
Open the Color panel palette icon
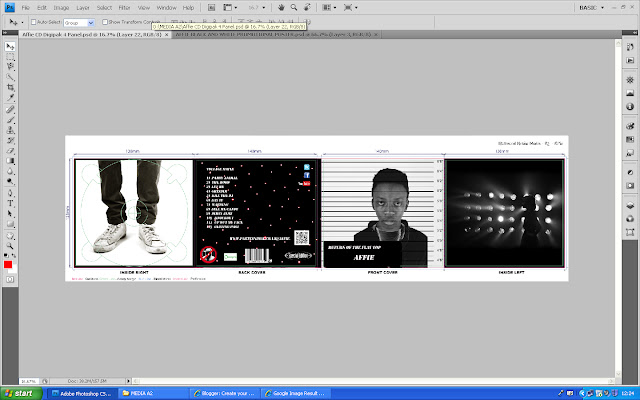click(630, 126)
